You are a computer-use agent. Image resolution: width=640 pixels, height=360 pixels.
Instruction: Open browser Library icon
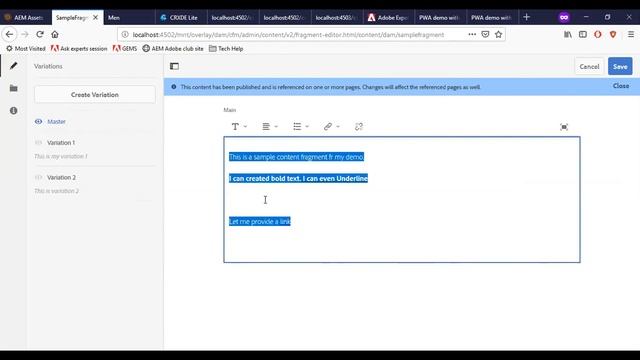pos(568,34)
